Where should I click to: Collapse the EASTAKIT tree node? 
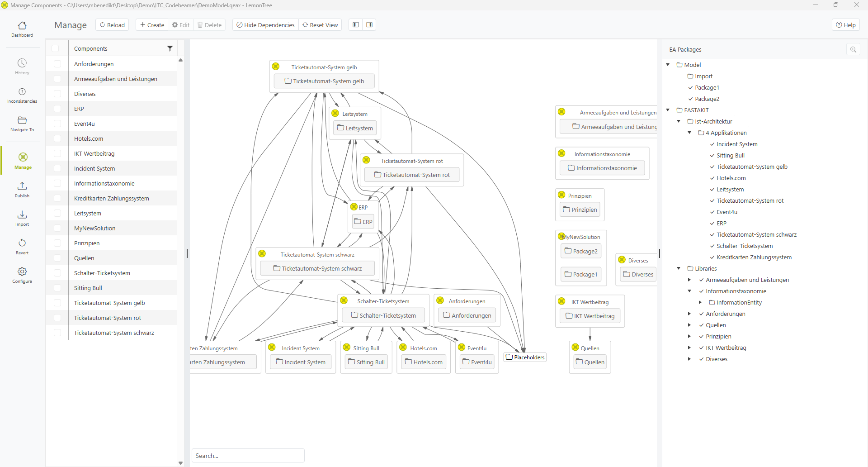click(x=668, y=110)
